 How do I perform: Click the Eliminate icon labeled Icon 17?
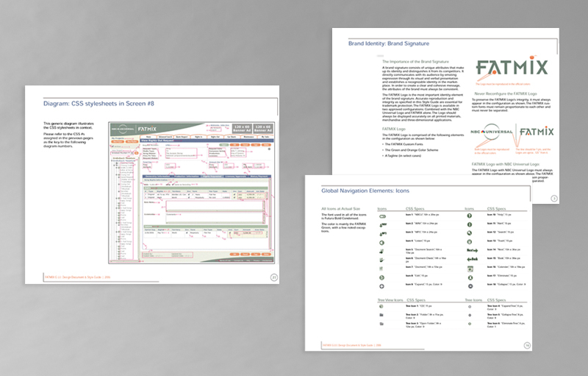[x=470, y=277]
